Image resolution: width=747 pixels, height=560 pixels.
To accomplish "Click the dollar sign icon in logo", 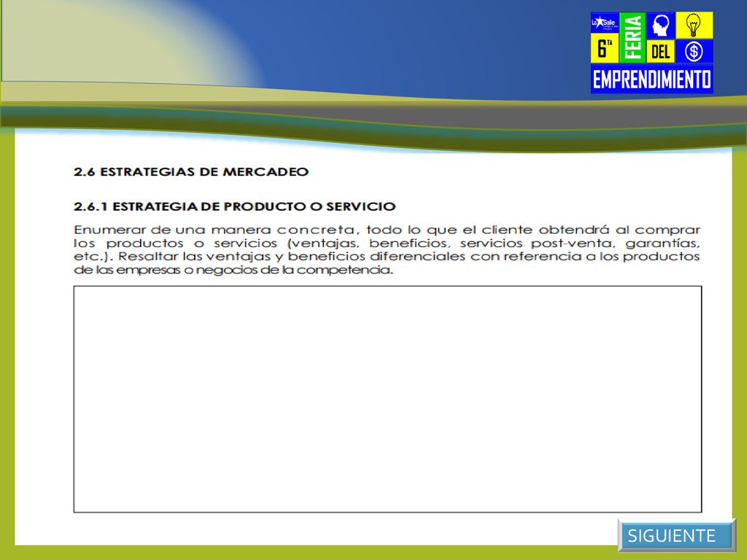I will pos(694,51).
